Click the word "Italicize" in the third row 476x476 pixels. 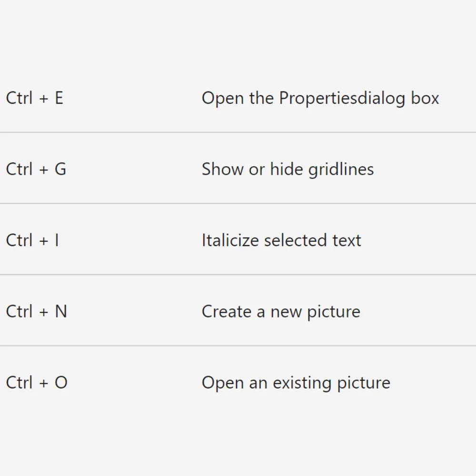tap(230, 240)
